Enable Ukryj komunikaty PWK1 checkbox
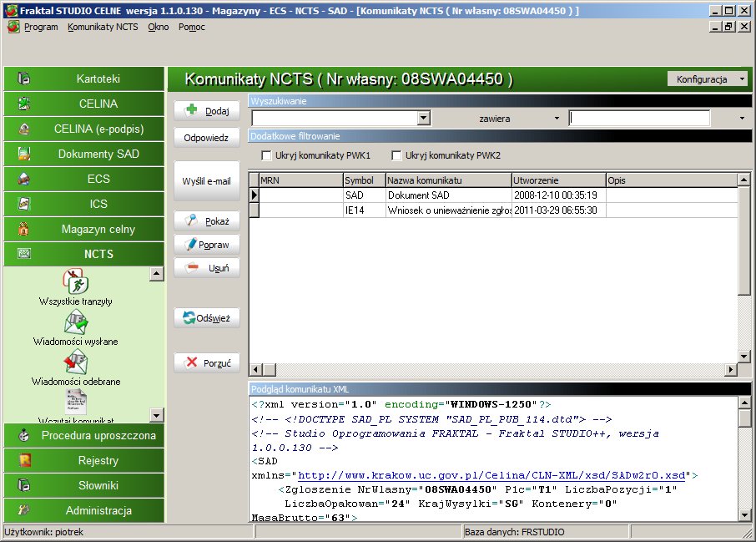This screenshot has width=756, height=542. pos(265,155)
